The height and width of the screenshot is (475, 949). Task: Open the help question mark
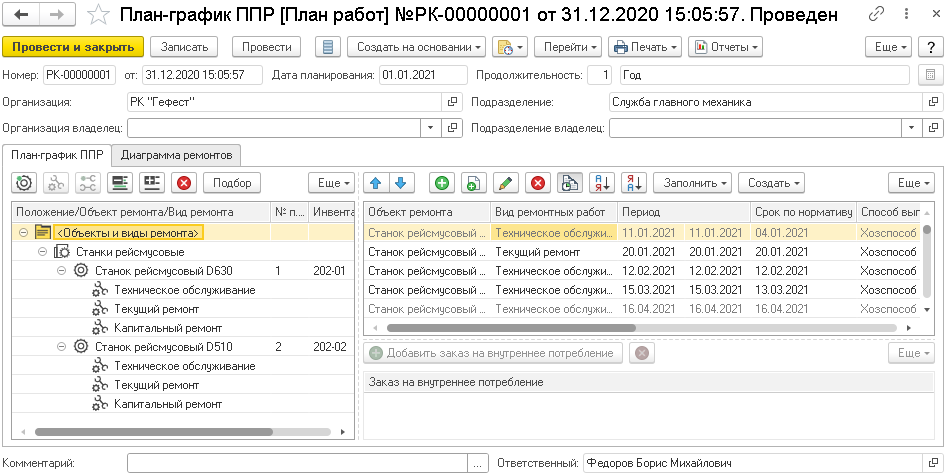click(x=931, y=47)
